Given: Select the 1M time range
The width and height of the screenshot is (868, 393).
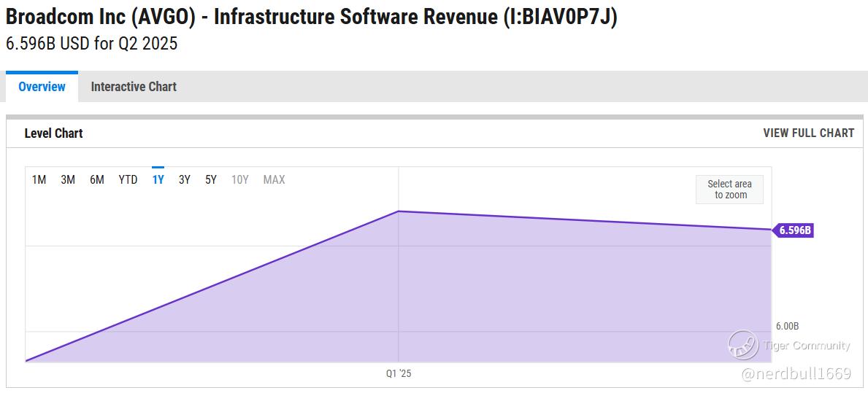Looking at the screenshot, I should pyautogui.click(x=39, y=179).
